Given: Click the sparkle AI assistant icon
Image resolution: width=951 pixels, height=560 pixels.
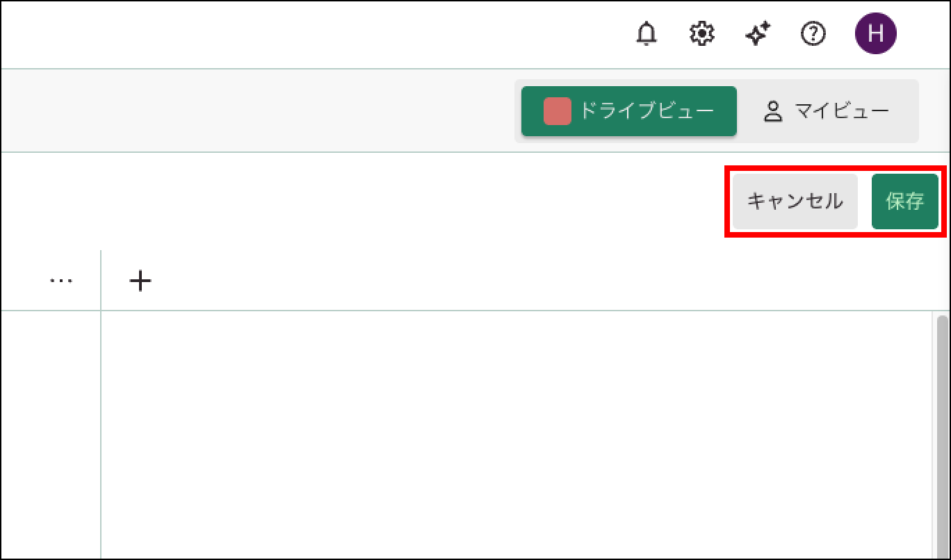Looking at the screenshot, I should (758, 33).
